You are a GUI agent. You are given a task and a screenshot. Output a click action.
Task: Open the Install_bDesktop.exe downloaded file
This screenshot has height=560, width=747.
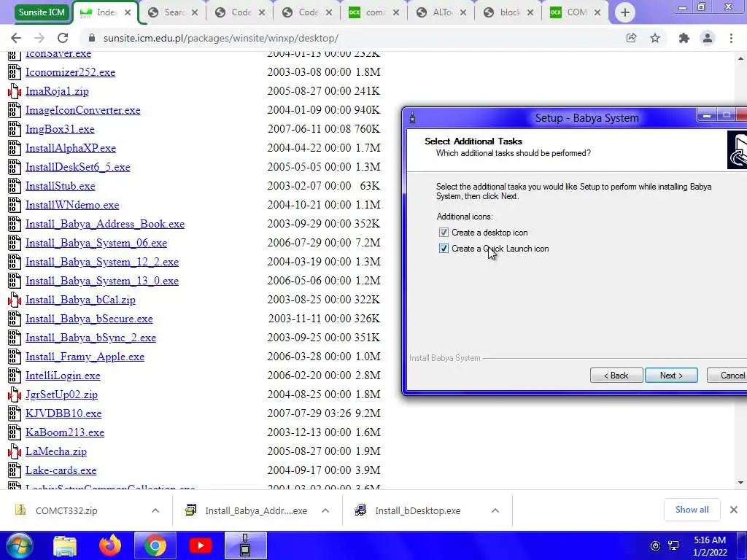click(x=418, y=510)
